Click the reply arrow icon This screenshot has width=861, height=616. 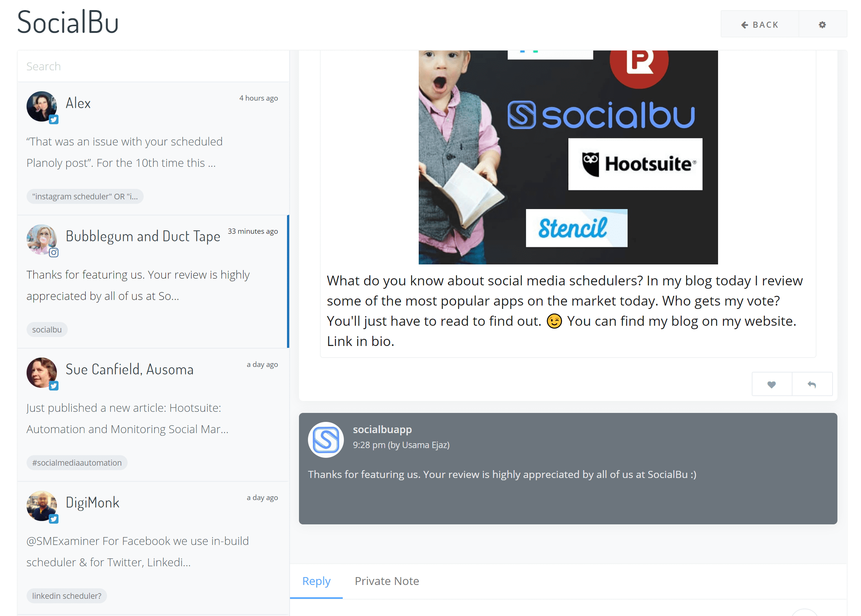pos(811,384)
